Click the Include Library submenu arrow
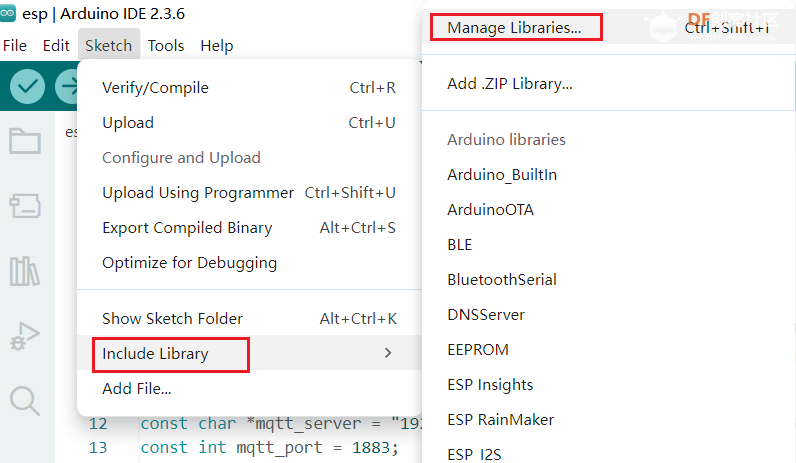The image size is (796, 463). click(388, 353)
